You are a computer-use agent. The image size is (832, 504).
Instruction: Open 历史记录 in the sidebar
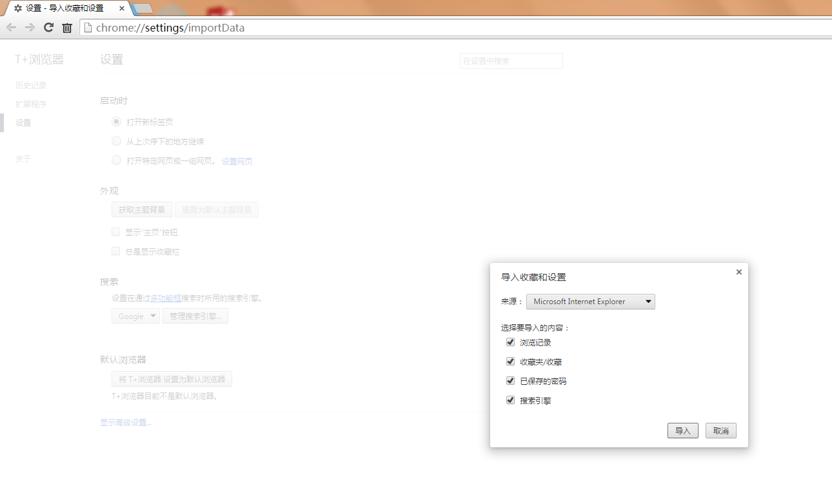pos(31,85)
